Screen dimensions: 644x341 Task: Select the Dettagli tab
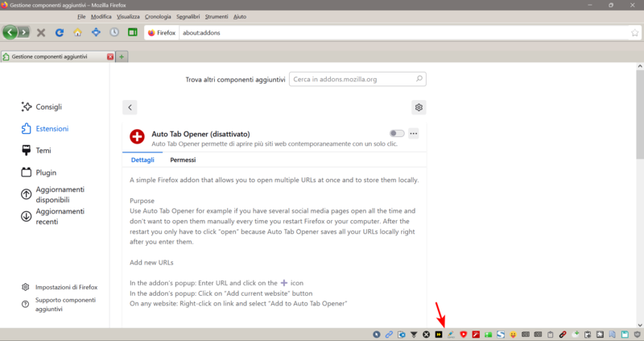click(x=142, y=160)
